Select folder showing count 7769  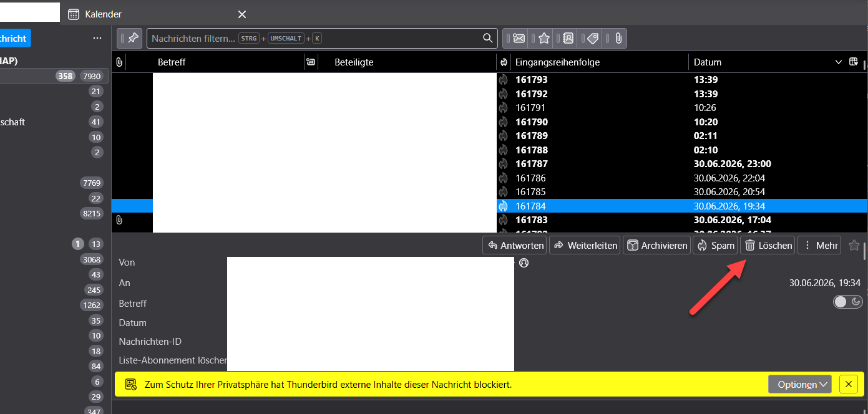click(54, 183)
